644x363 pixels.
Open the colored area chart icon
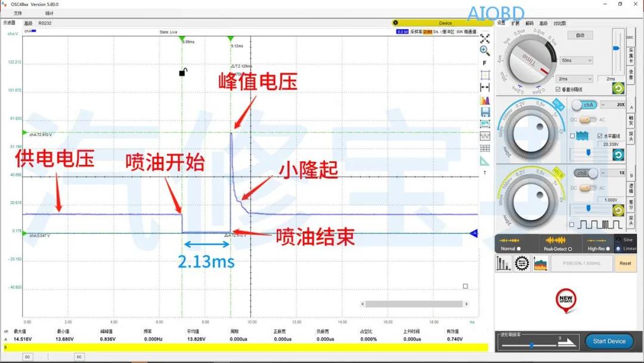(540, 263)
